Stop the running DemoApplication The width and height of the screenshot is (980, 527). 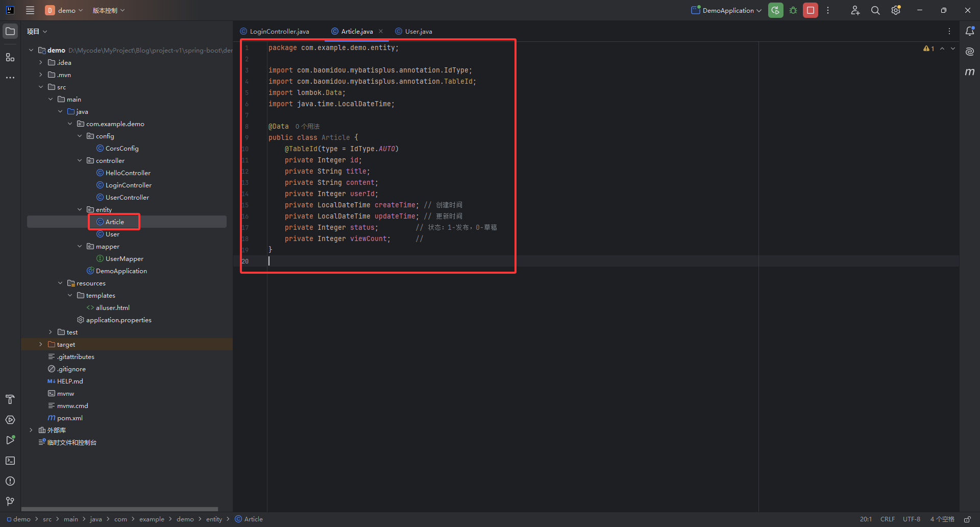[x=811, y=10]
